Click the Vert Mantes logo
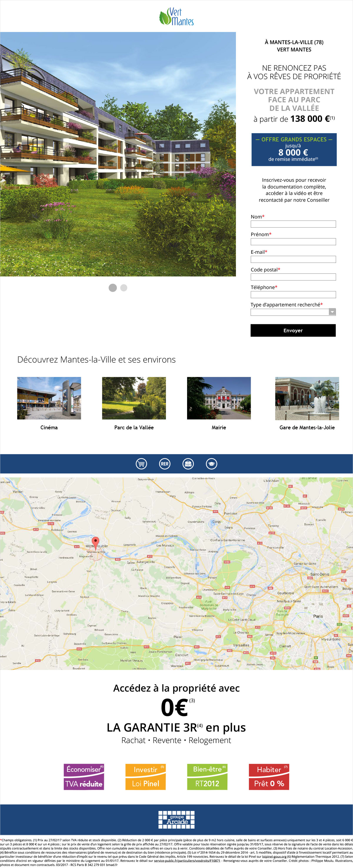This screenshot has width=353, height=868. [x=176, y=17]
